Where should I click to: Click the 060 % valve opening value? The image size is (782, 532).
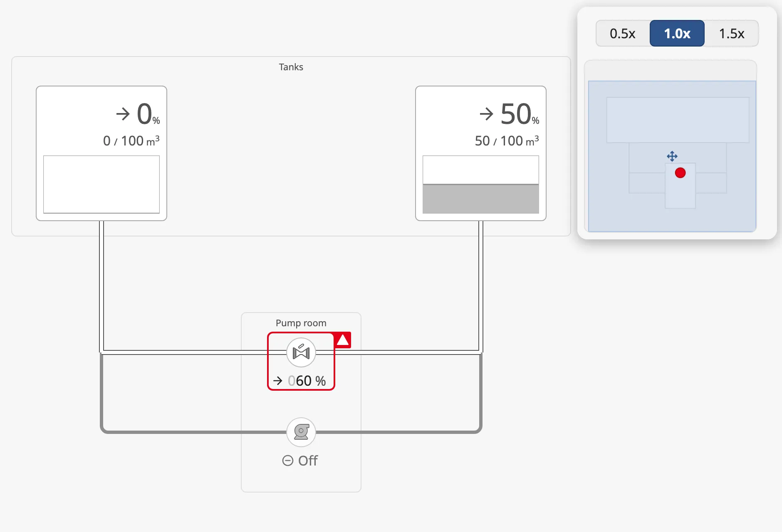pyautogui.click(x=307, y=381)
